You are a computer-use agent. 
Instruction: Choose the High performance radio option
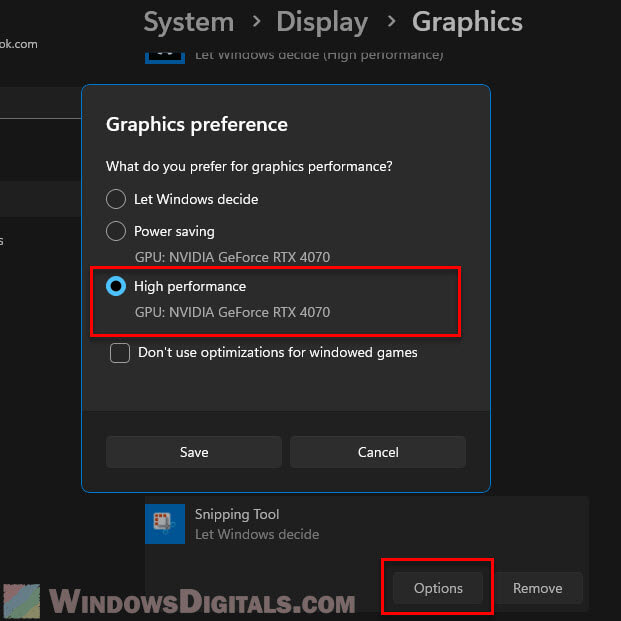[x=116, y=286]
